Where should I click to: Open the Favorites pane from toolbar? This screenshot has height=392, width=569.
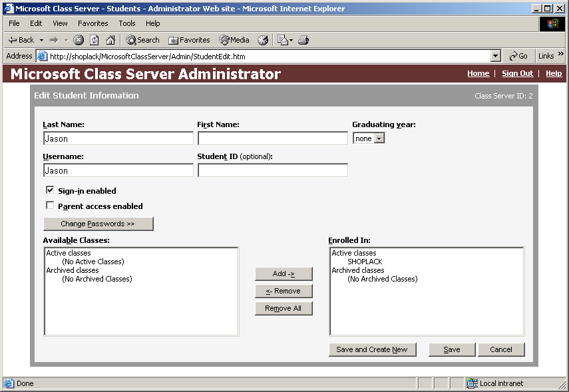pyautogui.click(x=189, y=40)
